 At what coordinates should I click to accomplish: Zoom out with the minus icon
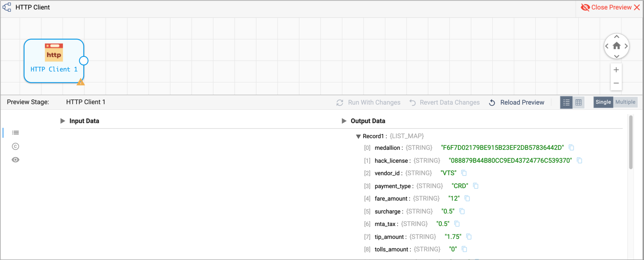[616, 83]
